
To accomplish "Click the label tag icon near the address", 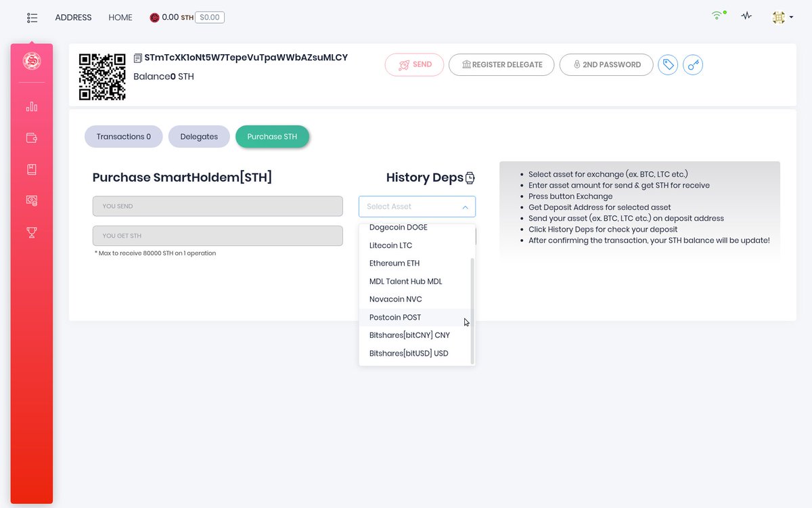I will tap(668, 64).
